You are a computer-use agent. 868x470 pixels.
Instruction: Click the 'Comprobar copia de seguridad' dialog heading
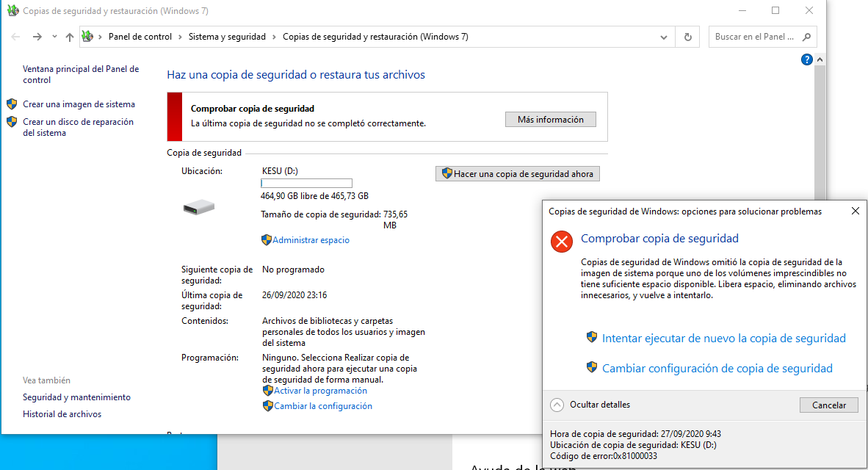click(659, 239)
